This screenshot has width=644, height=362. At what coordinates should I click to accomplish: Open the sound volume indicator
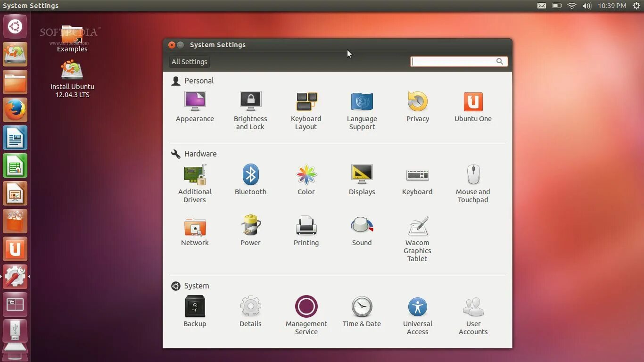click(x=587, y=6)
